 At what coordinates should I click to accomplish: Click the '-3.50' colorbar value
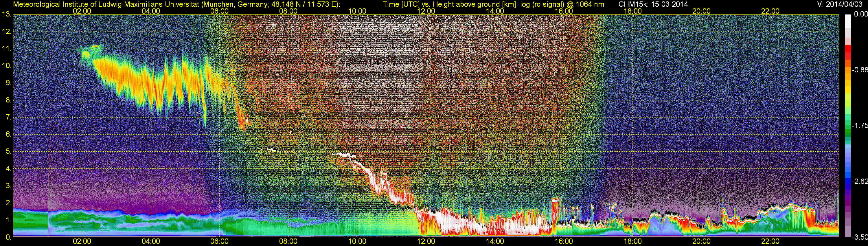point(860,237)
